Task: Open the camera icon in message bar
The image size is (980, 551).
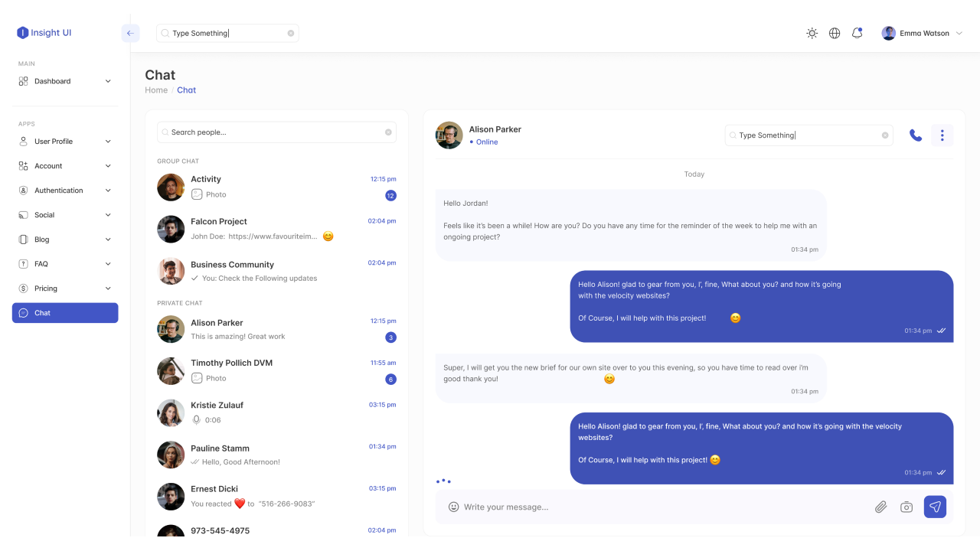Action: 906,507
